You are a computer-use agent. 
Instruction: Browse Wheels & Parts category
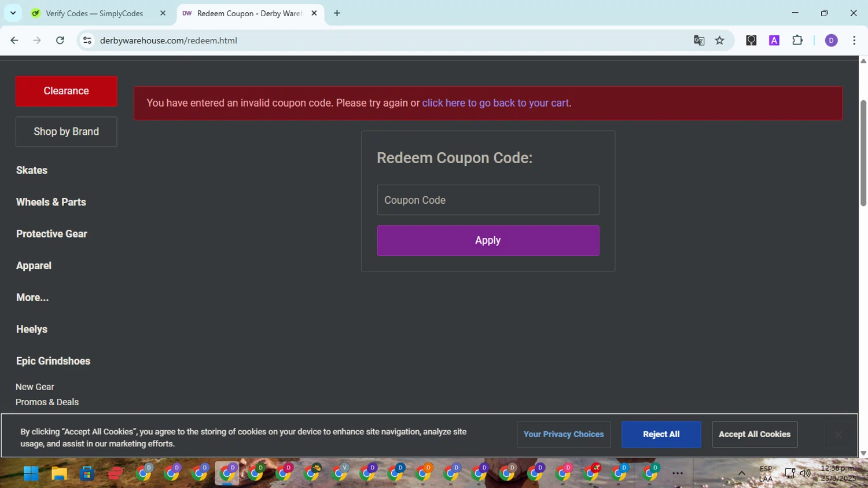(51, 202)
